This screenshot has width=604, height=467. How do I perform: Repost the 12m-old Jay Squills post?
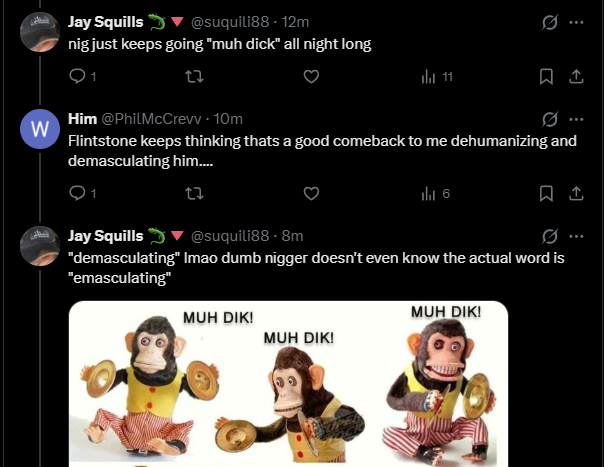[x=195, y=76]
